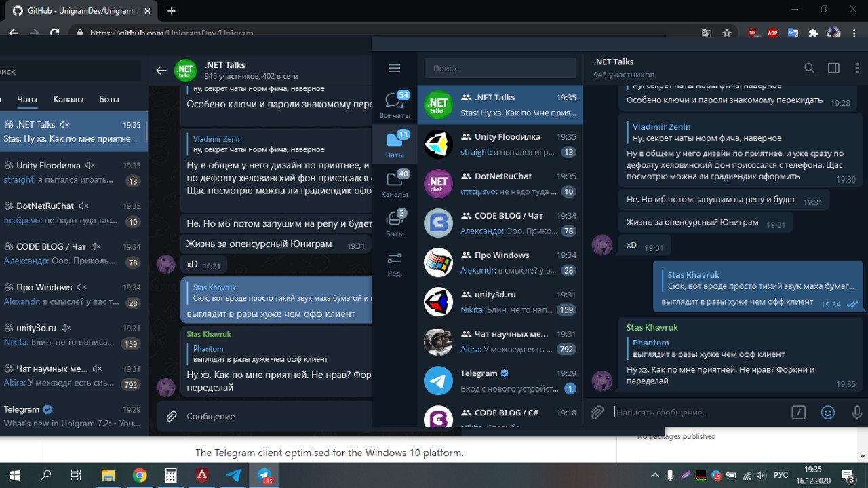
Task: Open the notification center
Action: 848,475
